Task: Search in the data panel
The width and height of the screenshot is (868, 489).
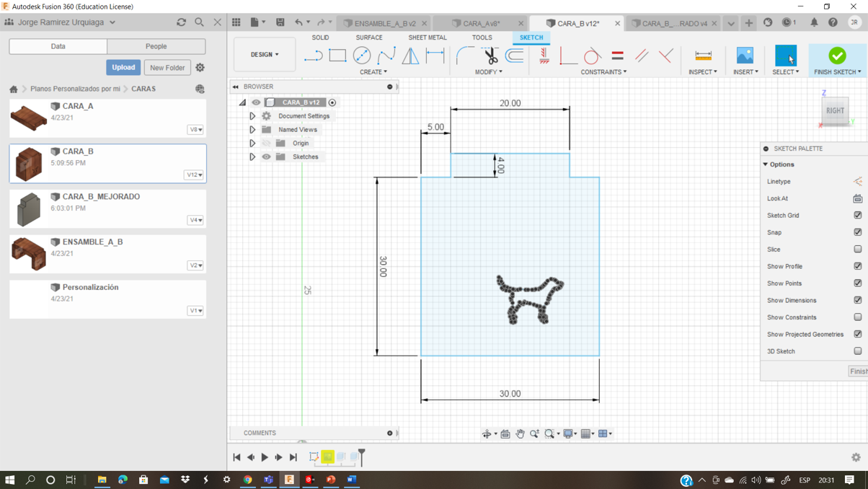Action: point(199,22)
